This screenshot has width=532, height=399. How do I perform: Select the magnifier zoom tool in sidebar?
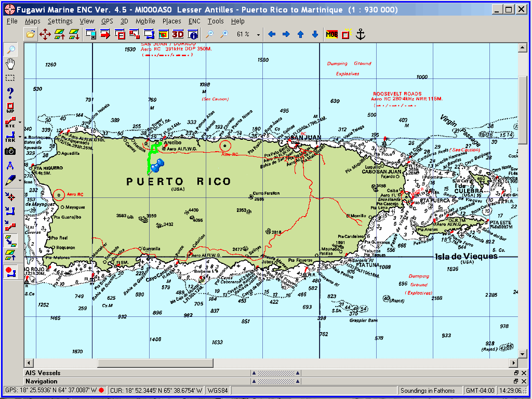coord(11,49)
